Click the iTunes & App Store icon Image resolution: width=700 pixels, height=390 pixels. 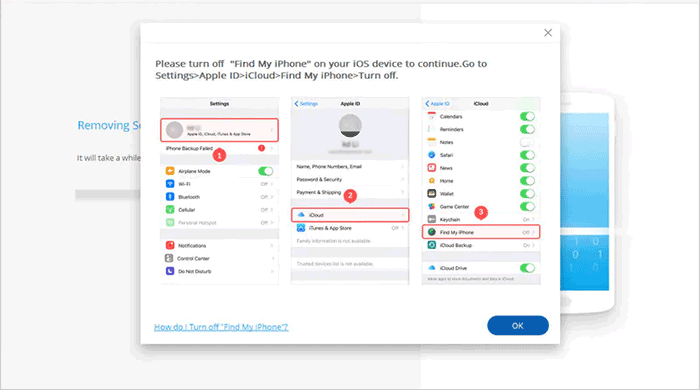click(301, 228)
